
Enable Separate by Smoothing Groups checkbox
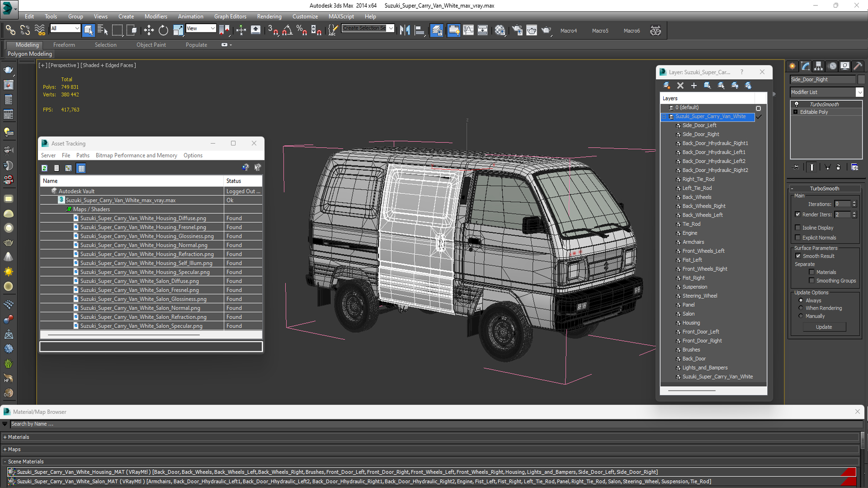click(811, 281)
